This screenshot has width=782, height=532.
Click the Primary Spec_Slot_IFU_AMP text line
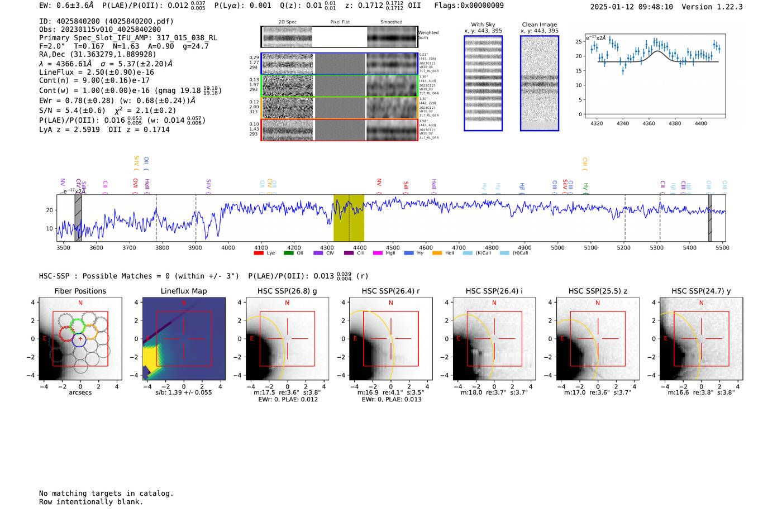(128, 38)
